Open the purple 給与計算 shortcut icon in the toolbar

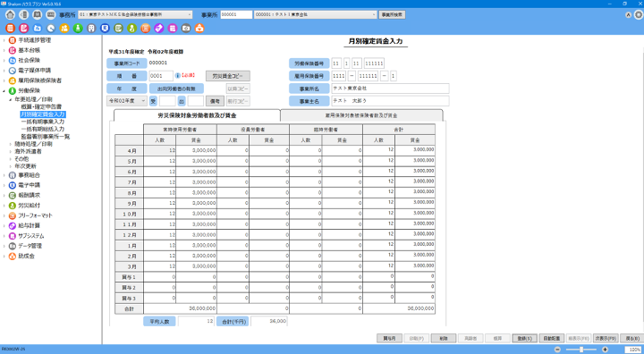click(159, 29)
